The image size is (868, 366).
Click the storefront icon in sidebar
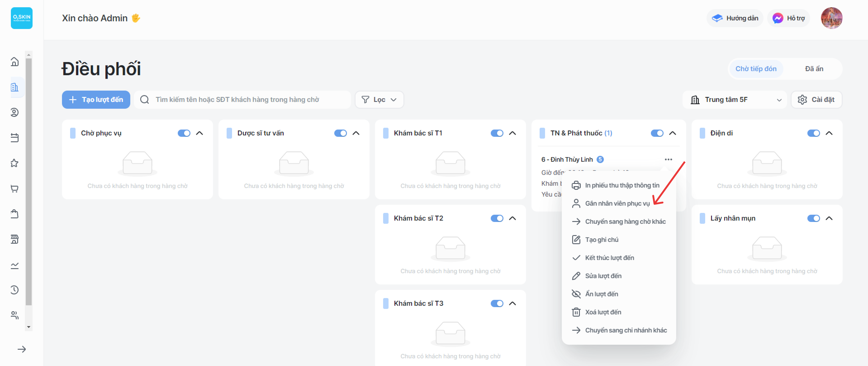pos(14,239)
